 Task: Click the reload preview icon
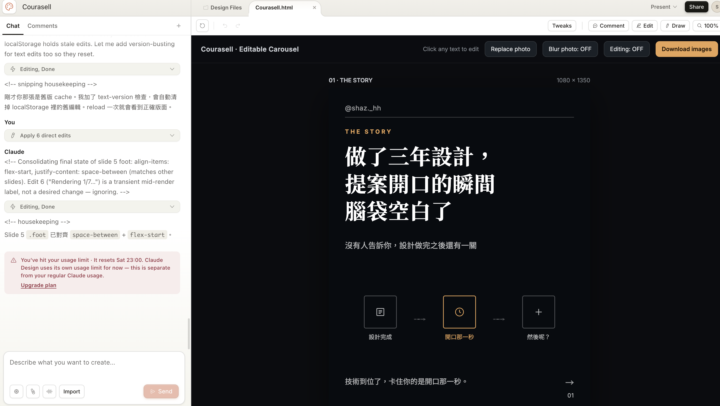point(202,26)
